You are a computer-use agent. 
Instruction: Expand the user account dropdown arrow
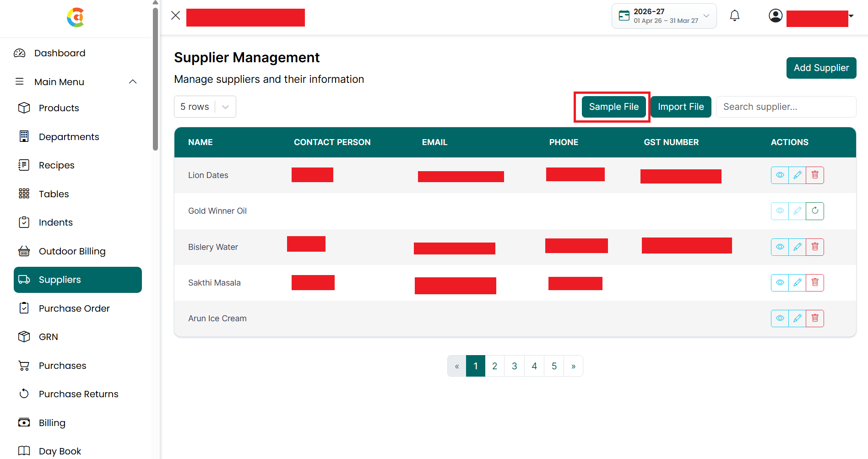[x=851, y=16]
